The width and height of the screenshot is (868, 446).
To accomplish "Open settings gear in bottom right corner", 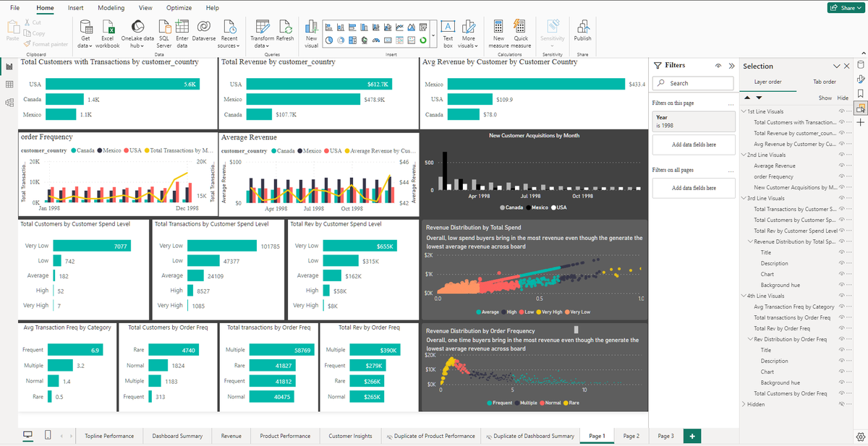I will point(860,437).
